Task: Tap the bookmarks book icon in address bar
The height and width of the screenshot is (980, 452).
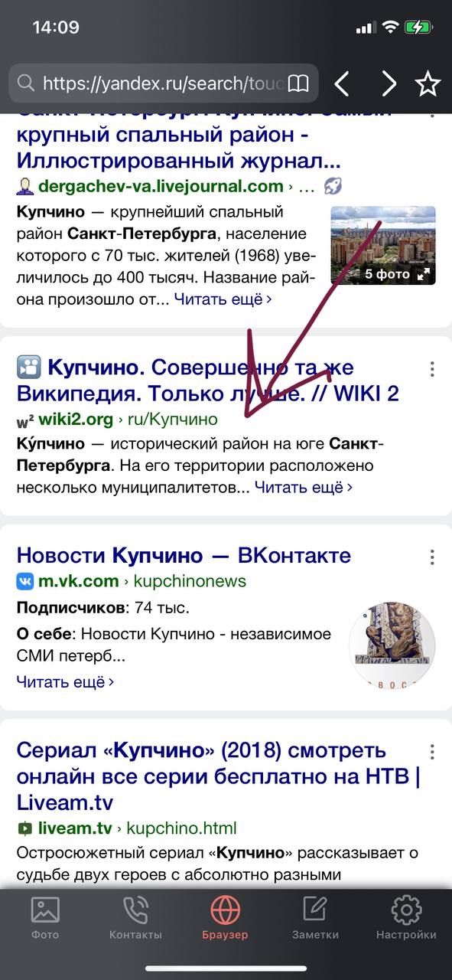Action: click(x=298, y=83)
